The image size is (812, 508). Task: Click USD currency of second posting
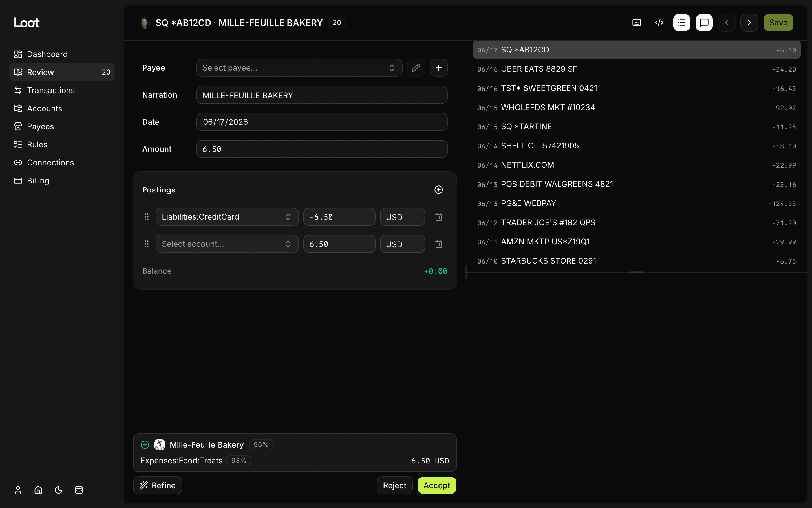[x=402, y=244]
